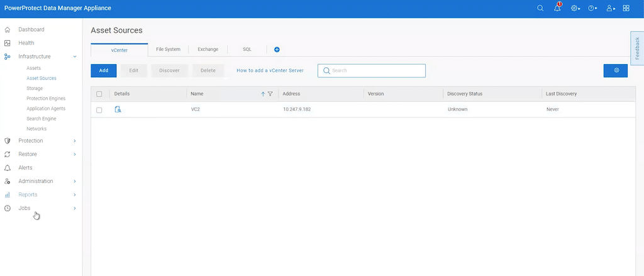Open the help question mark menu

coord(592,8)
